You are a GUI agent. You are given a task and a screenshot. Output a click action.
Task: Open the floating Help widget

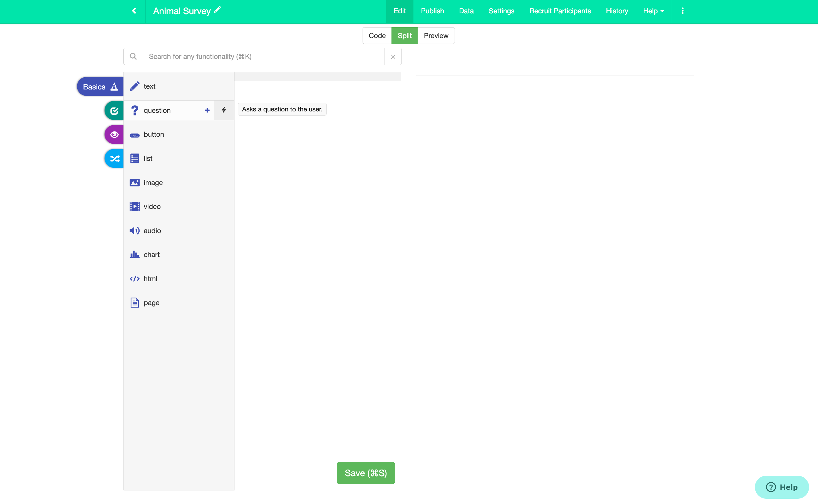coord(782,487)
